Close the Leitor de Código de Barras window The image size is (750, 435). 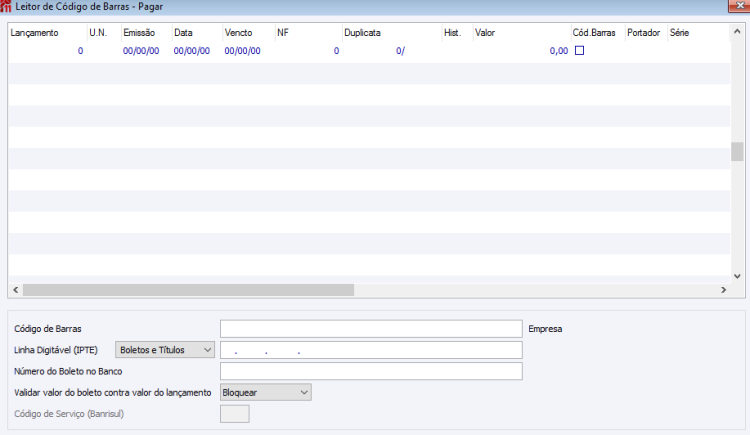739,6
